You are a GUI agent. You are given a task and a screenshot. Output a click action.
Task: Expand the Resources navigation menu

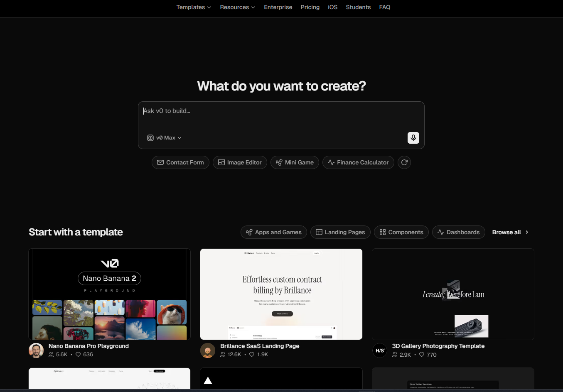click(237, 7)
